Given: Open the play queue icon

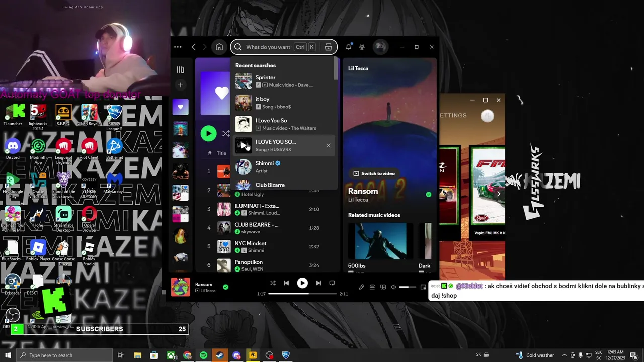Looking at the screenshot, I should [x=372, y=287].
